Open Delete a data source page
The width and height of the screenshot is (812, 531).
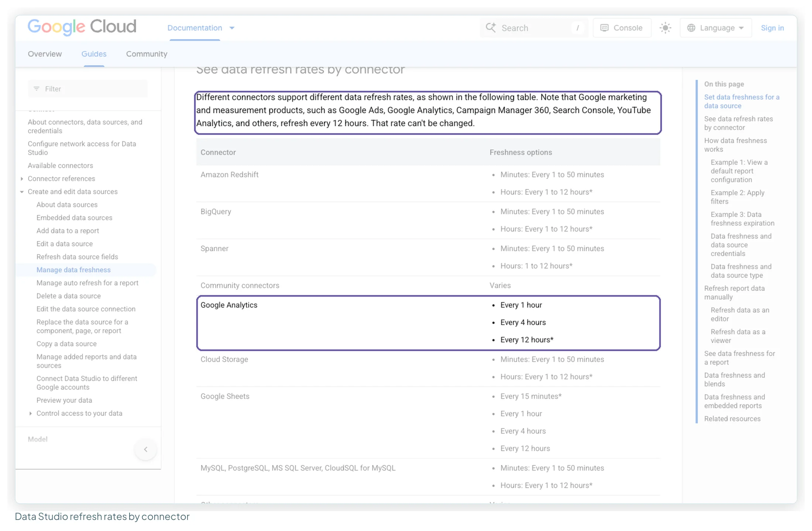click(x=68, y=296)
